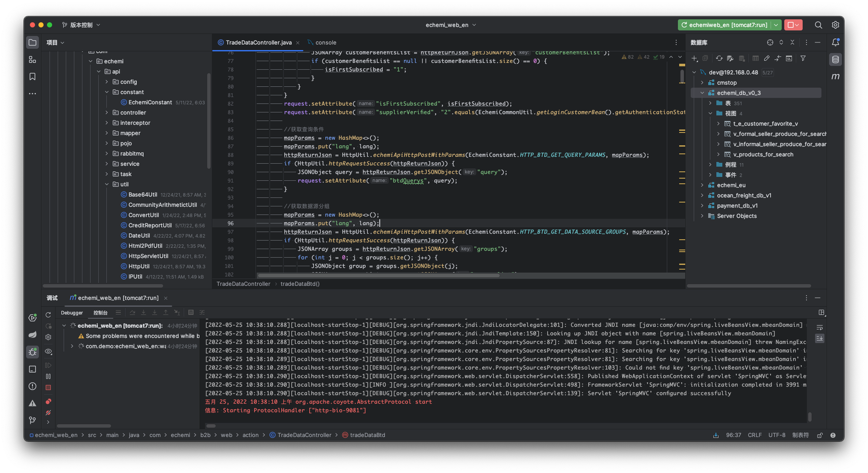Expand the service folder
Viewport: 868px width, 473px height.
(x=107, y=164)
